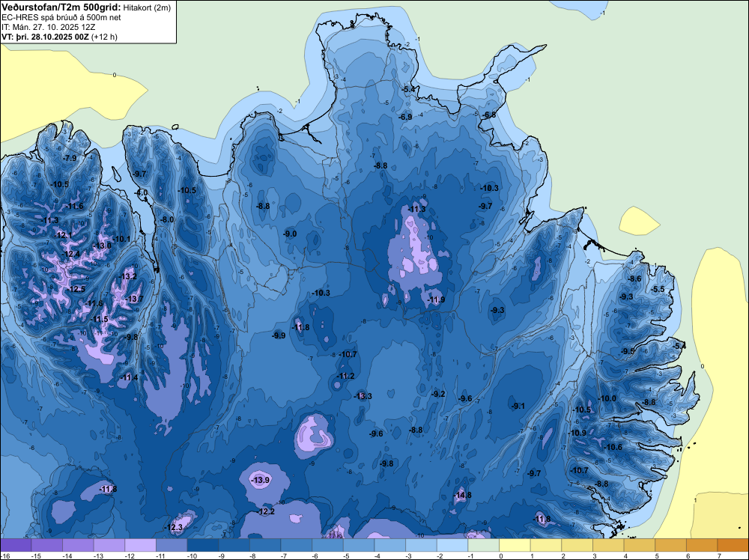Select the legend swatch between -12 and -11
The image size is (749, 560).
141,545
